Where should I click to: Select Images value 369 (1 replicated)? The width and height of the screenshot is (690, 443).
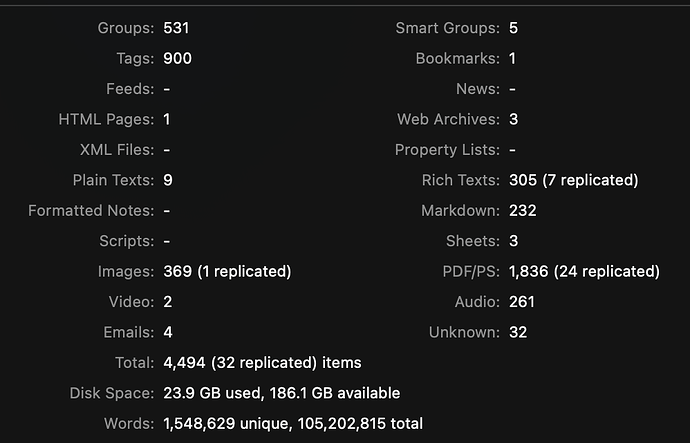pos(227,271)
